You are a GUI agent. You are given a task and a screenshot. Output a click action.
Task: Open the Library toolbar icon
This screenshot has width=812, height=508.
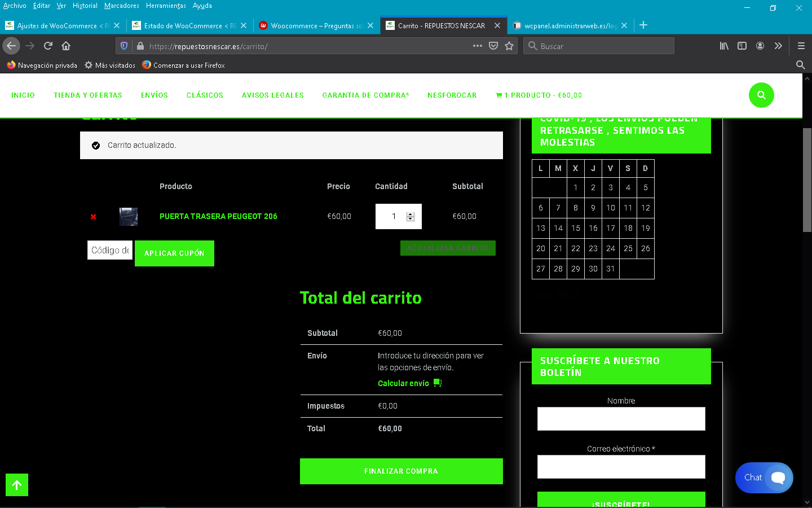pyautogui.click(x=724, y=46)
